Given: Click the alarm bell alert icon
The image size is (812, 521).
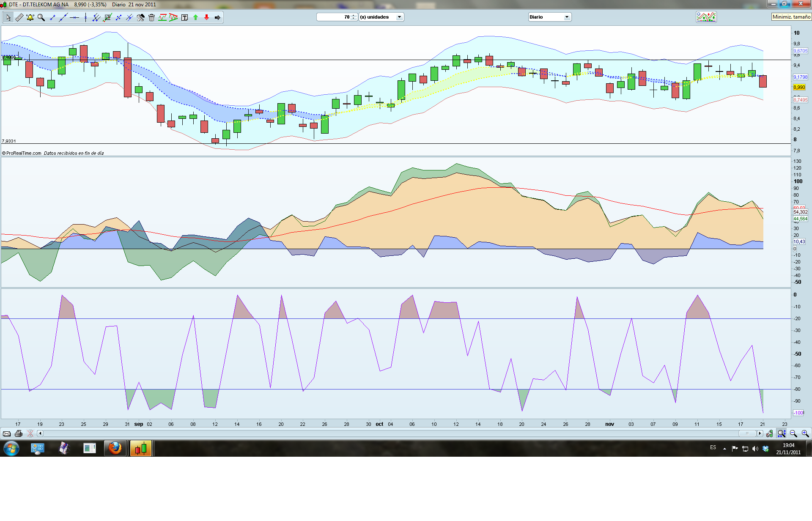Looking at the screenshot, I should (30, 17).
